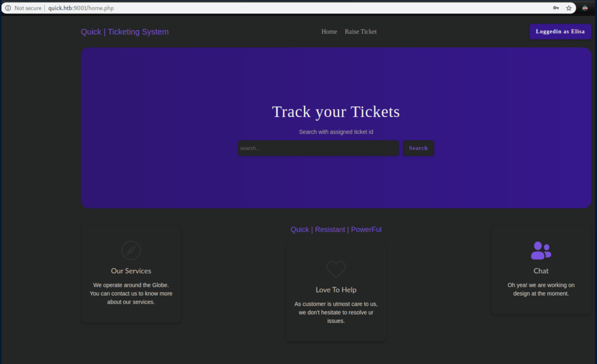Bookmark this page with the star icon
The image size is (597, 364).
[569, 8]
